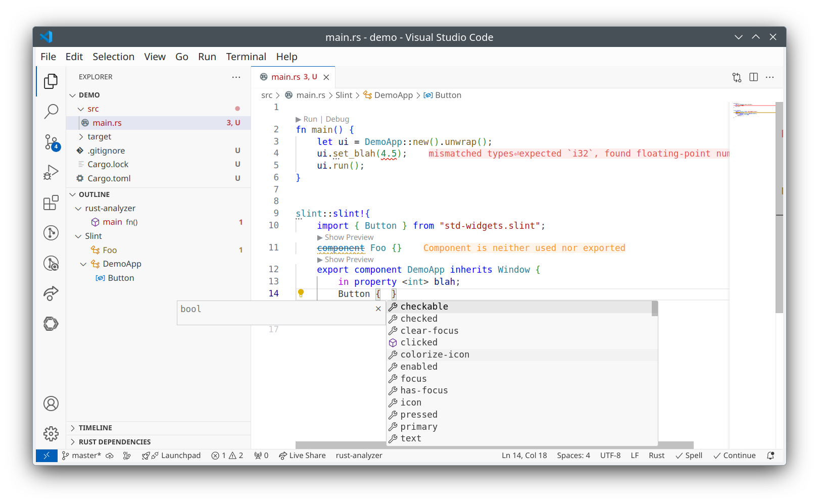Click Show Preview above Foo component
Image resolution: width=819 pixels, height=504 pixels.
coord(349,237)
